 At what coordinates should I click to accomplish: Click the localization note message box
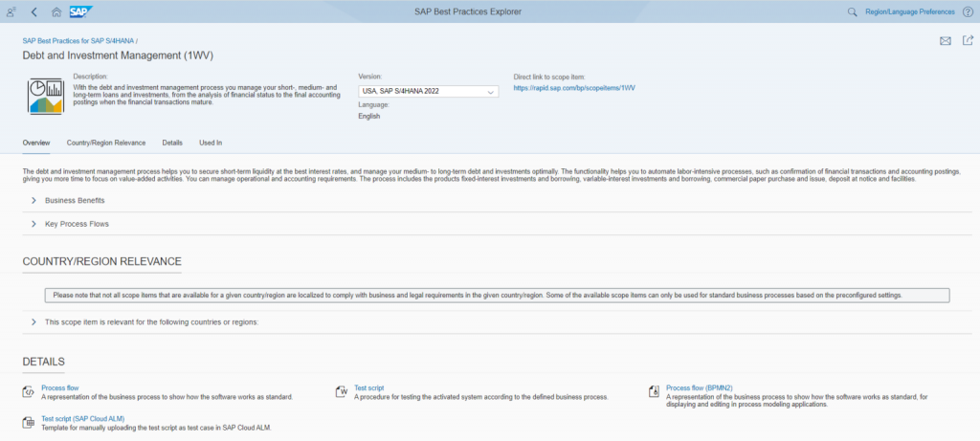coord(497,295)
